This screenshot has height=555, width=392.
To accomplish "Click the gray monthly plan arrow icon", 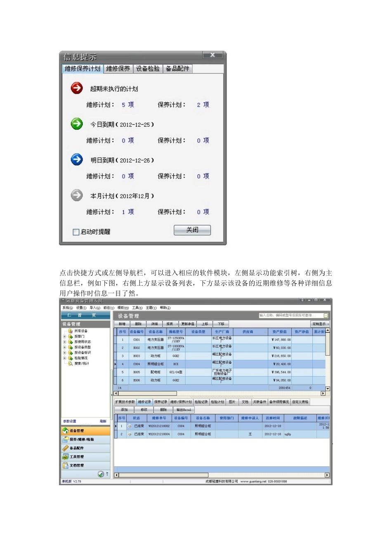I will coord(77,195).
